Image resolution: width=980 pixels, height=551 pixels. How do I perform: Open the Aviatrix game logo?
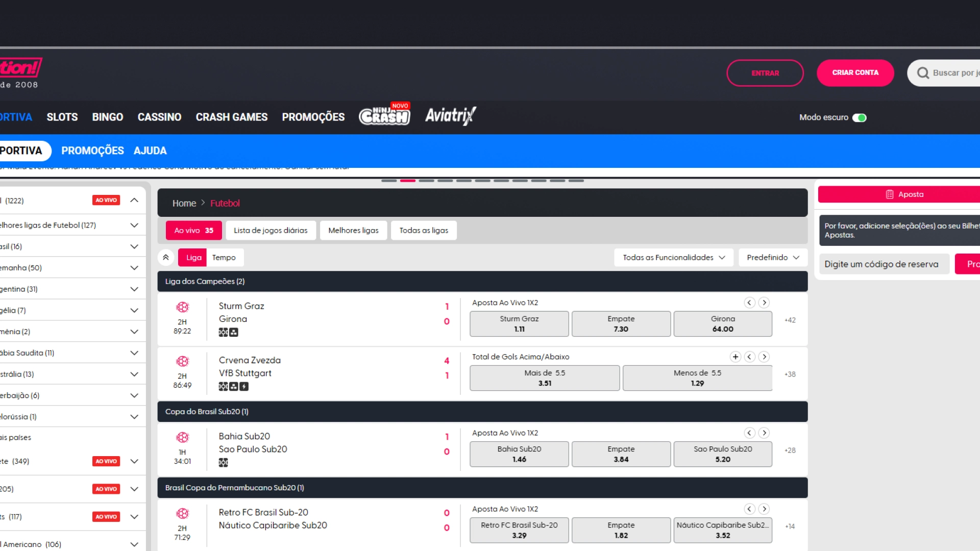click(x=450, y=116)
